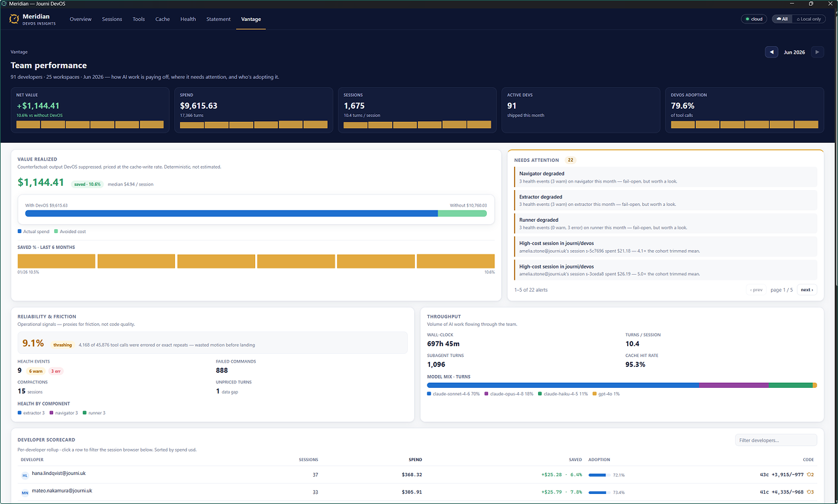Click hana.lindqvist's adoption progress bar

tap(599, 475)
